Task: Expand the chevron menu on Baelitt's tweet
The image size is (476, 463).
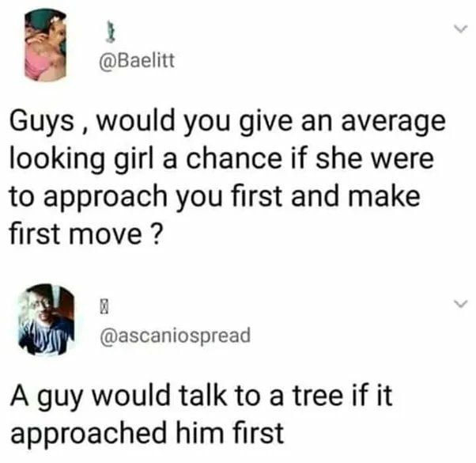Action: coord(461,28)
